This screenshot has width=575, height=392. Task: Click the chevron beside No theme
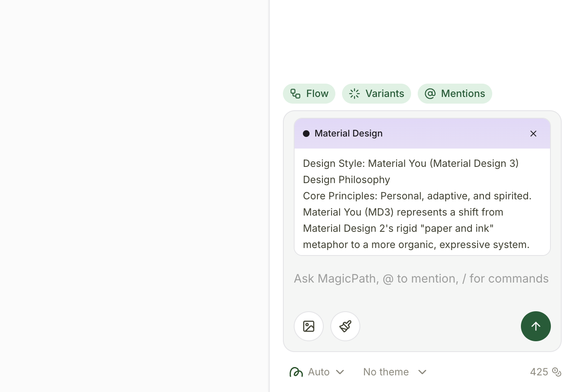[x=422, y=372]
